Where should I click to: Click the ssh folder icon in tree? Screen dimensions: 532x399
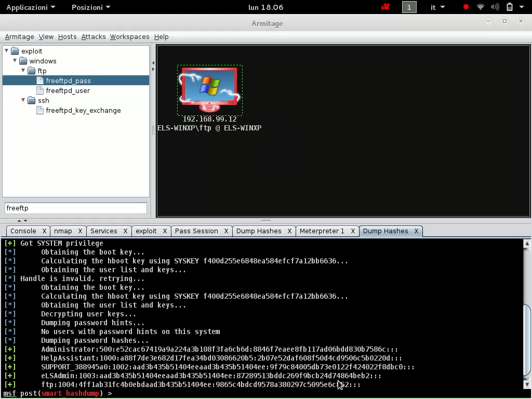[32, 100]
